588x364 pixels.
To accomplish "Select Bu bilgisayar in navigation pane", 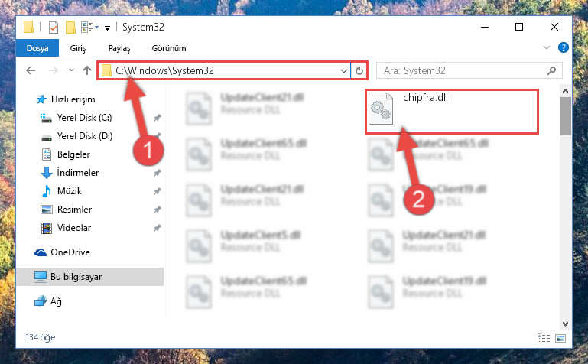I will coord(76,277).
